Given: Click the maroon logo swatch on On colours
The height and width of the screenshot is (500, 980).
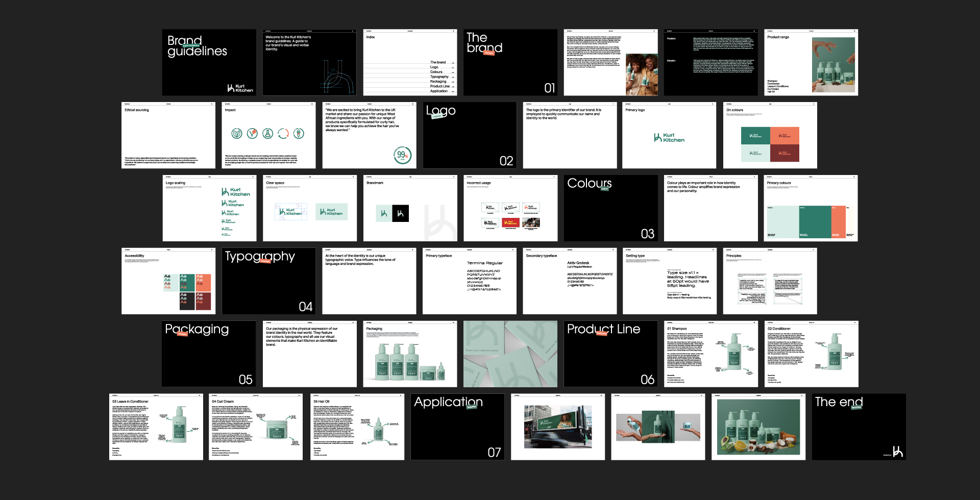Looking at the screenshot, I should [785, 153].
